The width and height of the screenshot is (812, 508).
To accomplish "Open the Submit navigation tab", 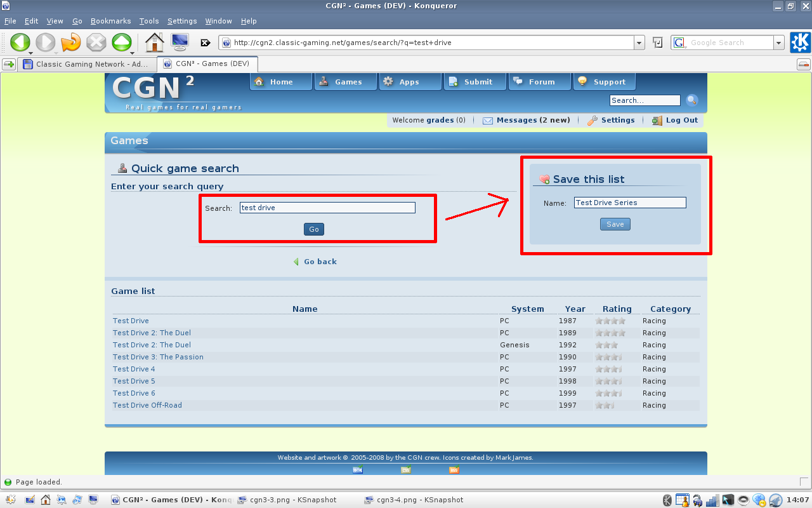I will point(475,82).
